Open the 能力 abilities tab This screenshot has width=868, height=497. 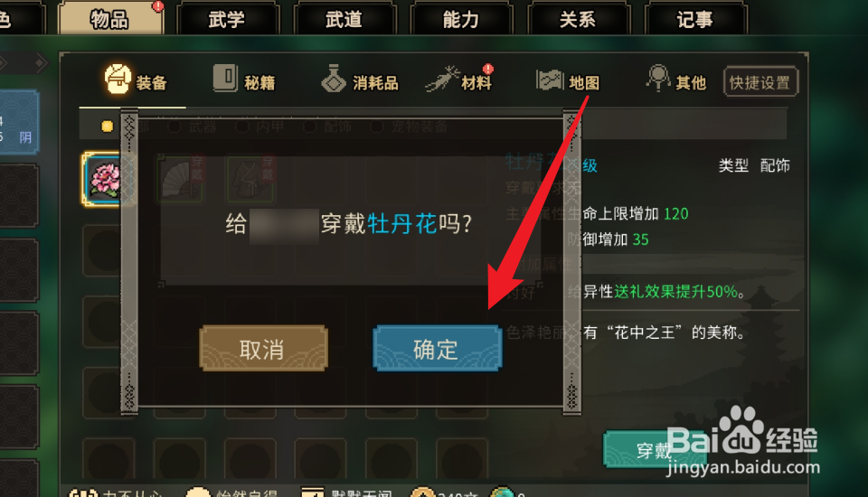[460, 19]
